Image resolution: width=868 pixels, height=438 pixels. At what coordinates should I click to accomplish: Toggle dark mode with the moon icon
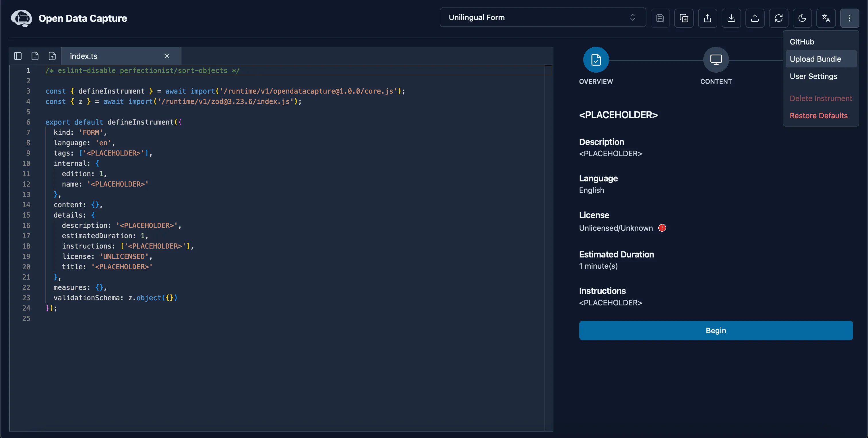(x=802, y=18)
